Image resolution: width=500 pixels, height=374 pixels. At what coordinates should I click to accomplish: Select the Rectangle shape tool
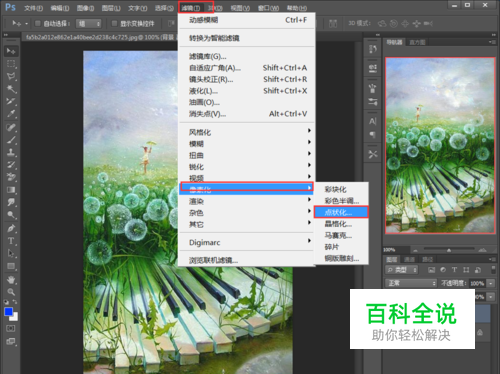(x=11, y=266)
